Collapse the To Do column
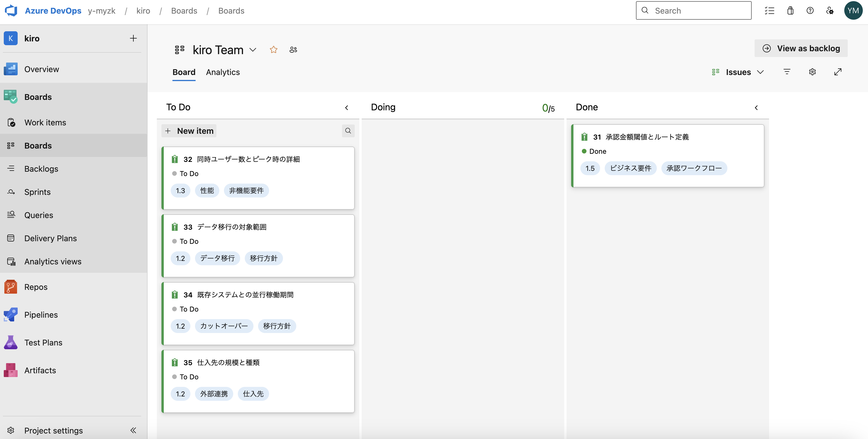The height and width of the screenshot is (439, 868). pos(346,107)
